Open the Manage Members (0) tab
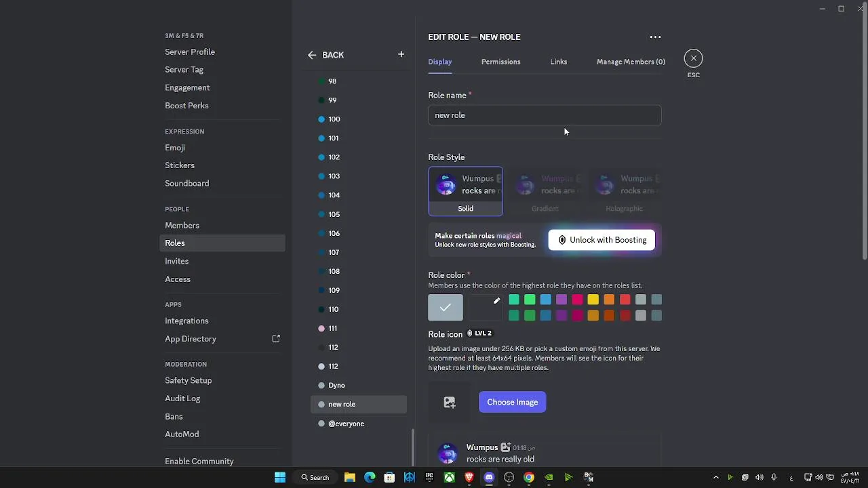This screenshot has height=488, width=868. tap(631, 62)
